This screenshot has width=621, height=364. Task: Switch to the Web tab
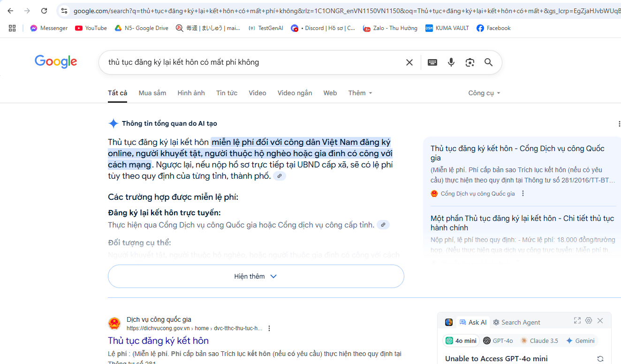click(x=330, y=93)
